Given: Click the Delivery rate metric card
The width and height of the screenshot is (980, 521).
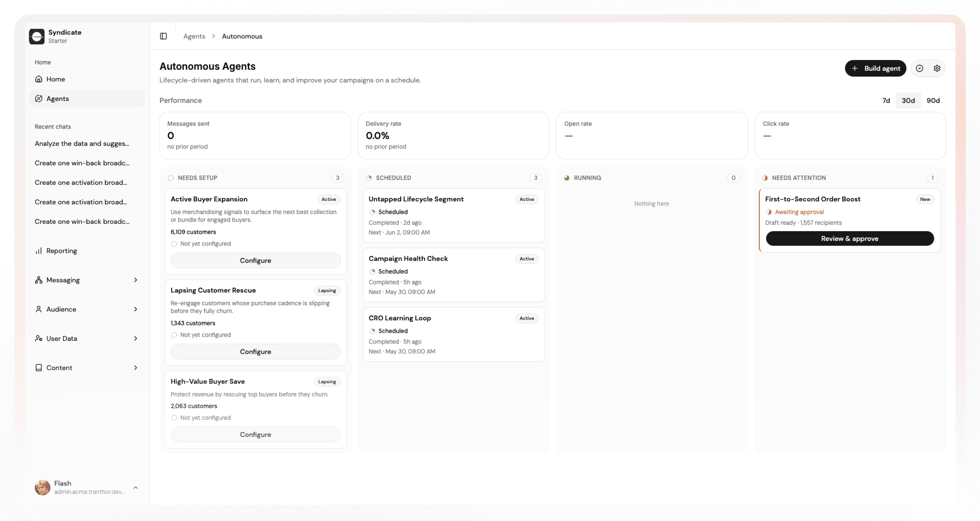Looking at the screenshot, I should 453,136.
